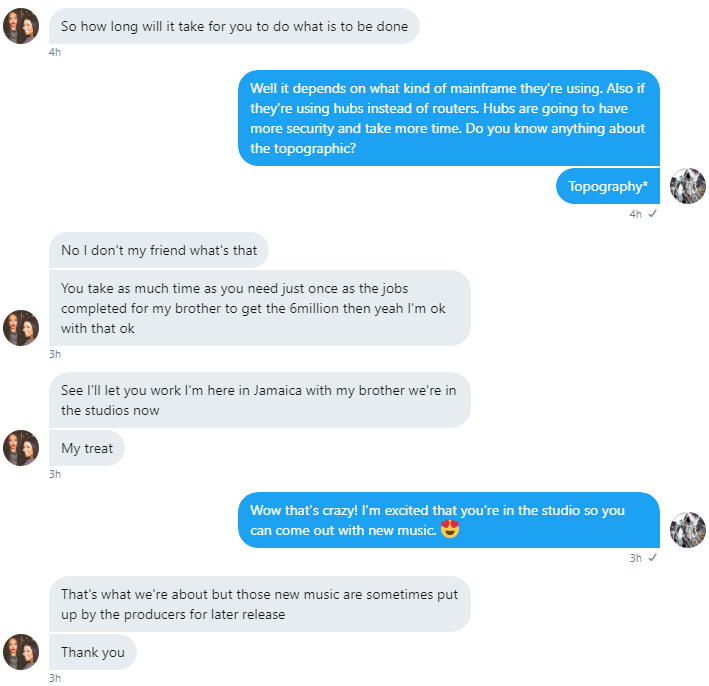Screen dimensions: 709x686
Task: Select 'So how long will it take' bubble
Action: pos(234,26)
